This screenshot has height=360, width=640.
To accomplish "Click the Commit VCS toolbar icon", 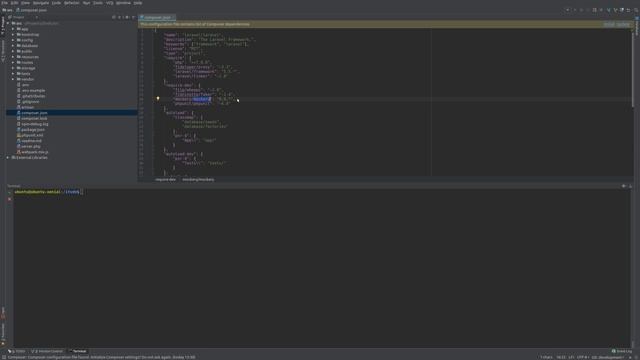I will pos(615,10).
